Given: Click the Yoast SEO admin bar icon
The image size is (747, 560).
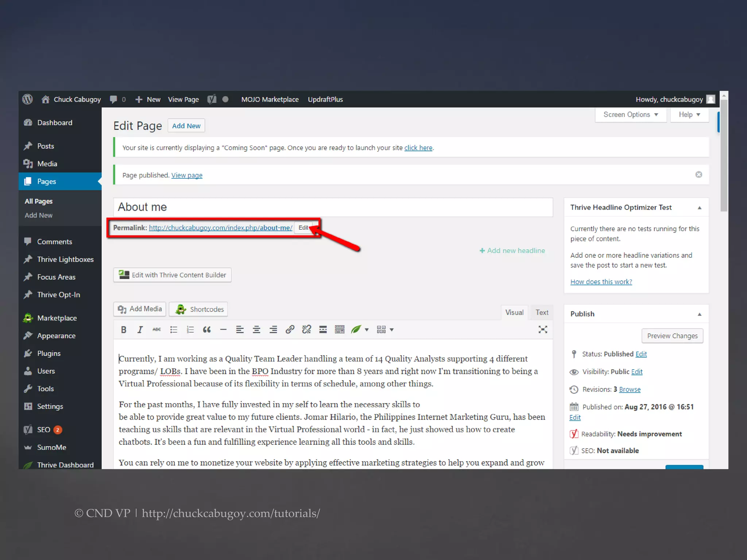Looking at the screenshot, I should click(x=212, y=99).
